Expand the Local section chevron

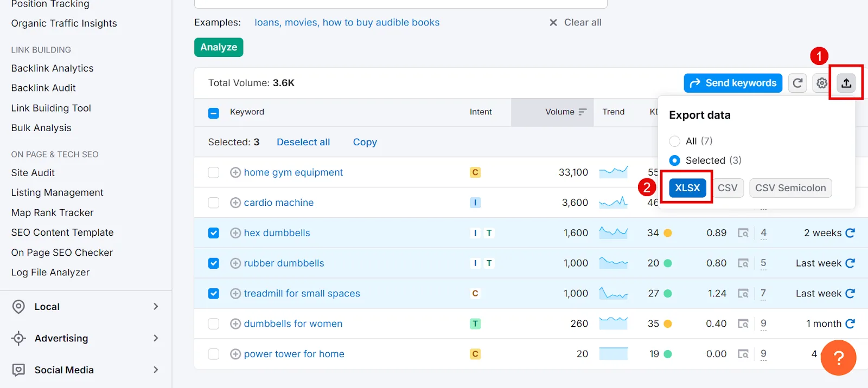[156, 307]
